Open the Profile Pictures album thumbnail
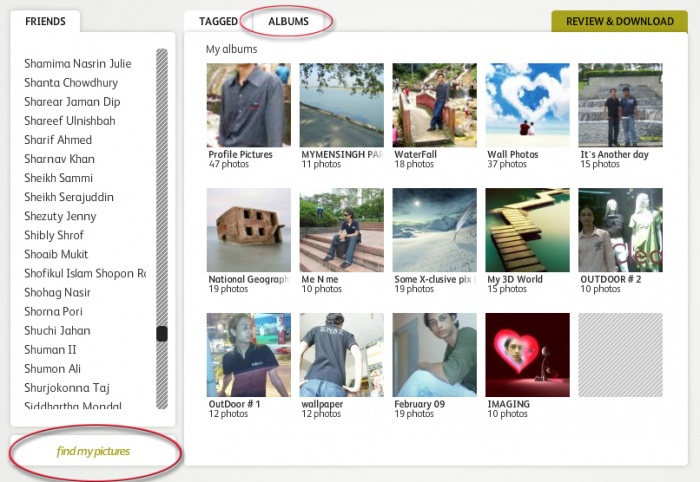This screenshot has width=700, height=482. coord(249,105)
